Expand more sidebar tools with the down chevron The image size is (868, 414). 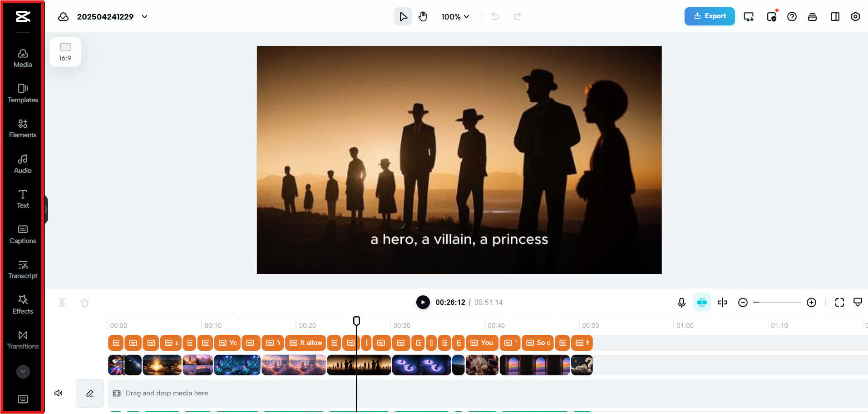[23, 372]
